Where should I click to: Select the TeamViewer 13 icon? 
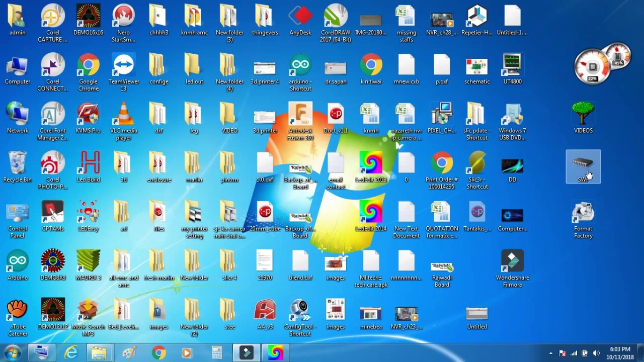click(123, 73)
